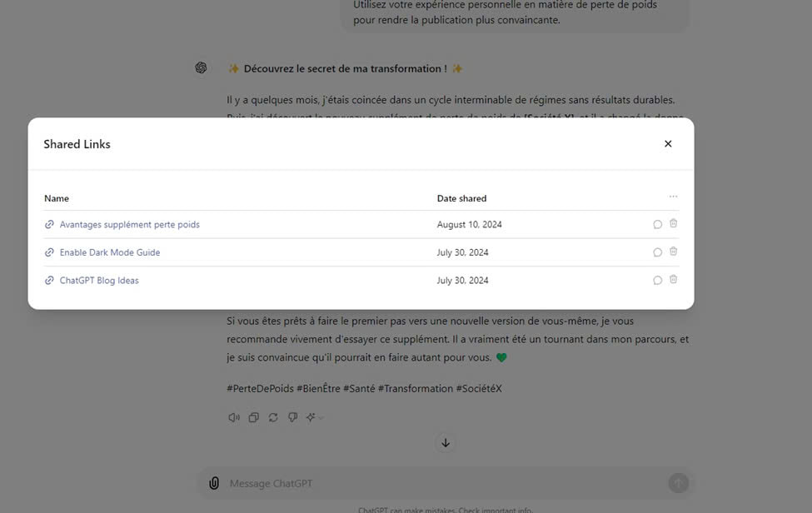Select the July 30, 2024 date for ChatGPT Blog Ideas

tap(462, 281)
